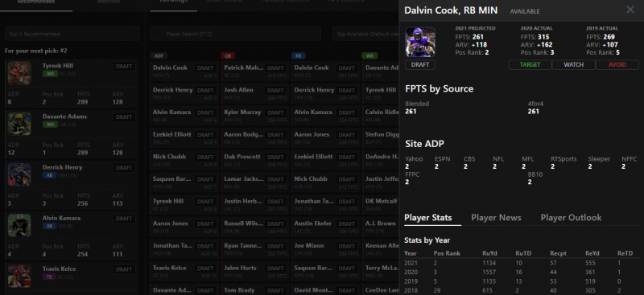
Task: Click Alvin Kamara's avatar in Recommended list
Action: (19, 226)
